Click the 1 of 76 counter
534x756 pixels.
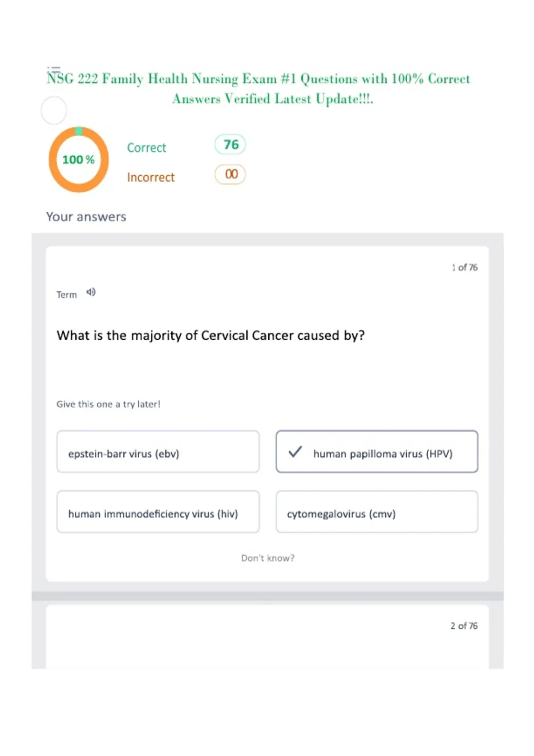pyautogui.click(x=465, y=267)
